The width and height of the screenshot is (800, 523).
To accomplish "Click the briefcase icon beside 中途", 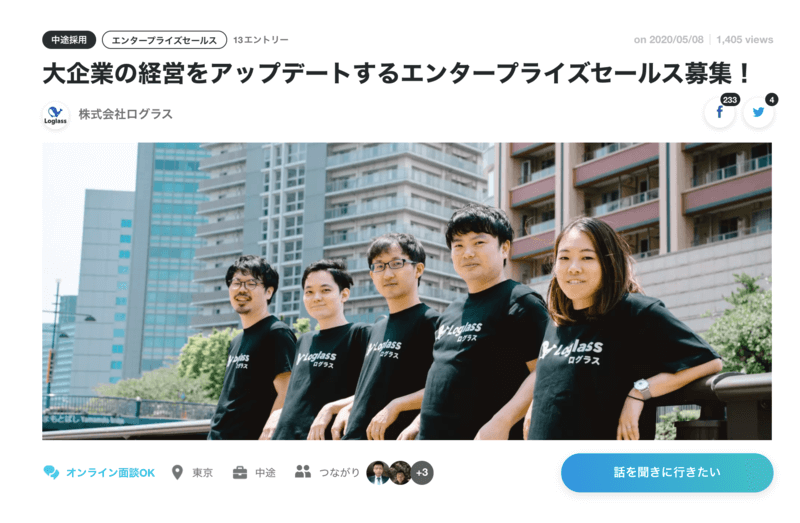I will pos(240,472).
